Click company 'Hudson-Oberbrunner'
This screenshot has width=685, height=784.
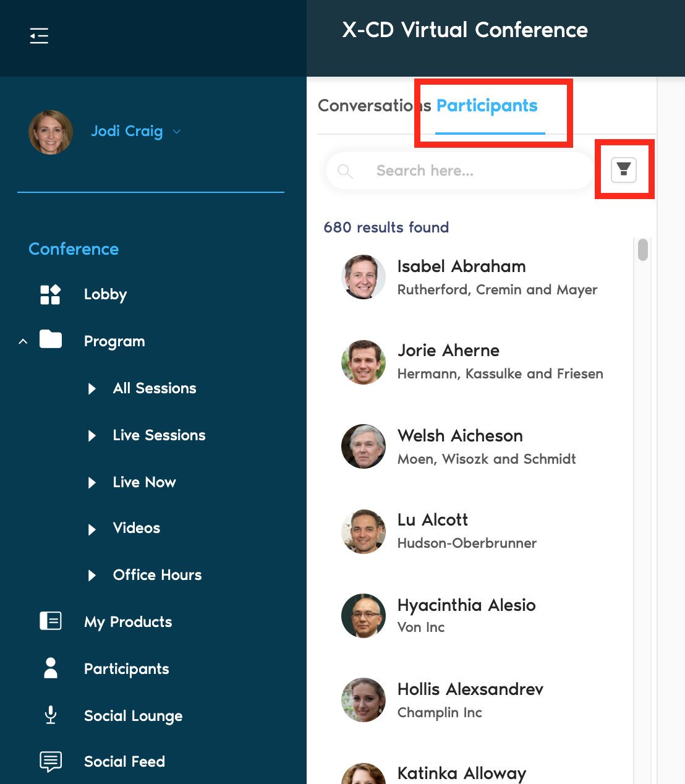[467, 543]
